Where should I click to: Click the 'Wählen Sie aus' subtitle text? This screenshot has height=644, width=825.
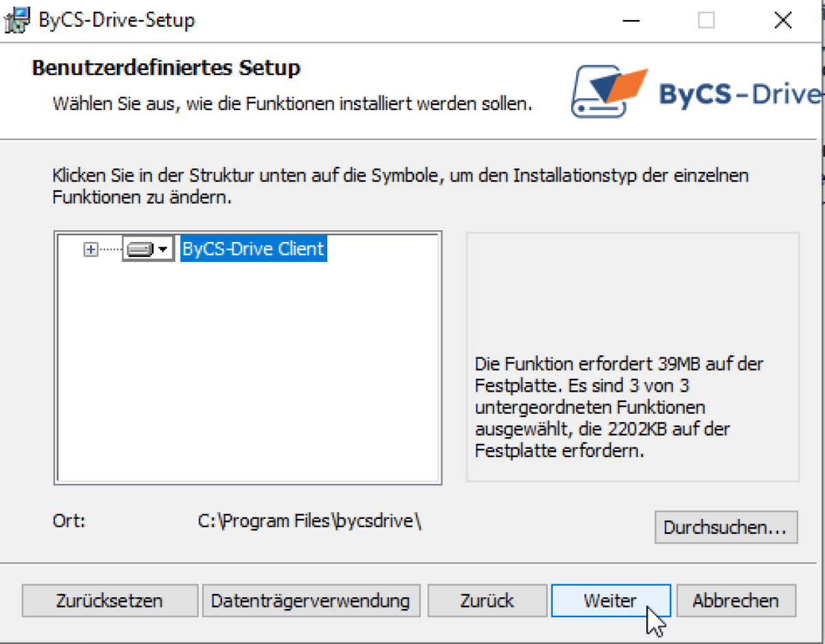[x=292, y=105]
